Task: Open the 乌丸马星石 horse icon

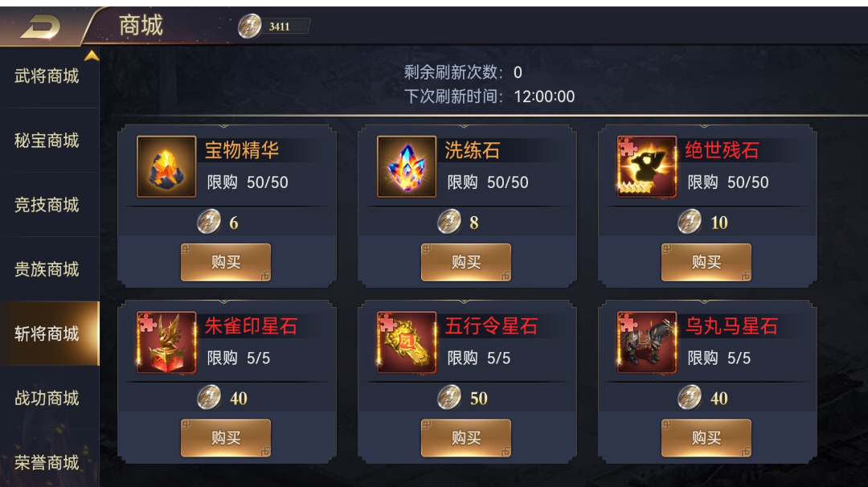Action: coord(646,342)
